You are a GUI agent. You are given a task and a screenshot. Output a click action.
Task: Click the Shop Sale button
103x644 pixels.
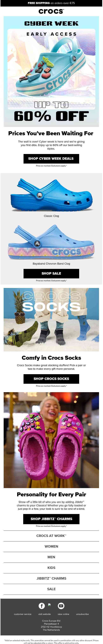pyautogui.click(x=51, y=273)
